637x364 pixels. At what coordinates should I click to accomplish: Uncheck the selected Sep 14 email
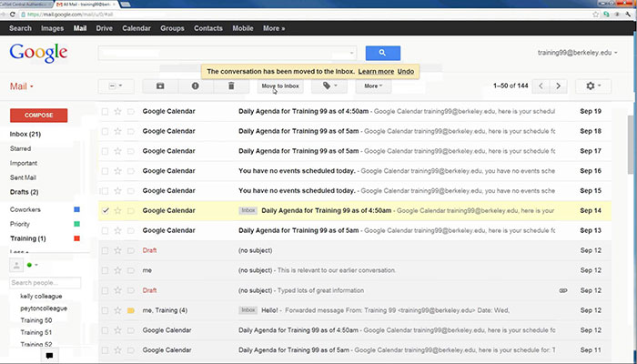pos(106,211)
